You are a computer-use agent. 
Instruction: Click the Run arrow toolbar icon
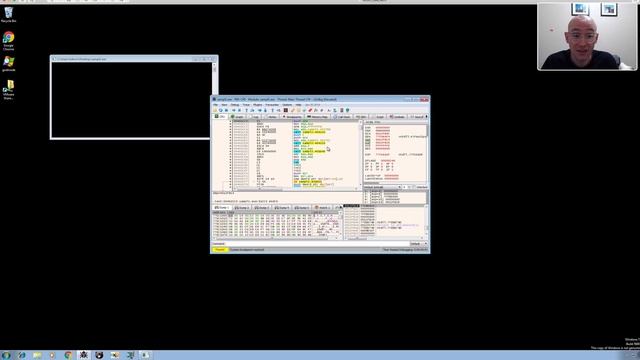click(234, 110)
